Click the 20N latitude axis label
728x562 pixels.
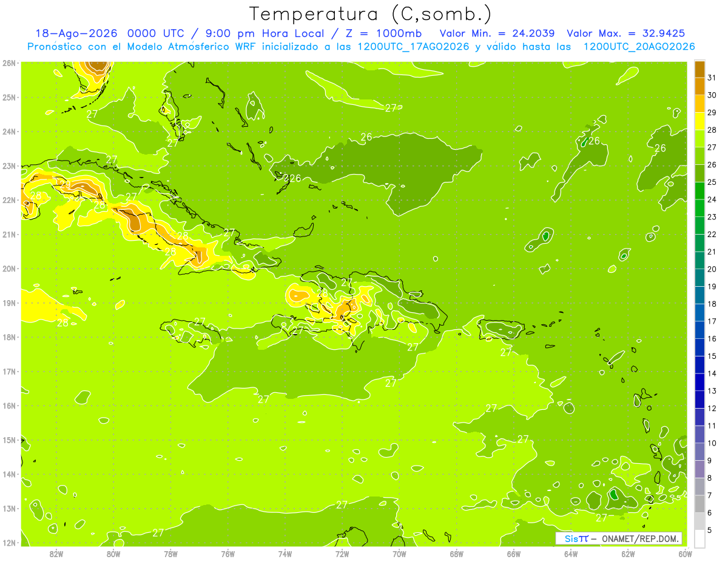[x=9, y=269]
